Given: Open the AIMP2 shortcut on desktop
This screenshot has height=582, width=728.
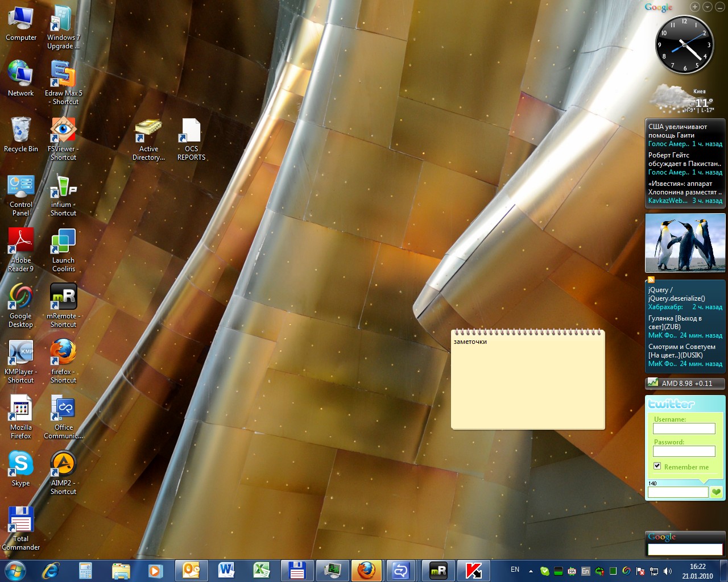Looking at the screenshot, I should pyautogui.click(x=63, y=464).
